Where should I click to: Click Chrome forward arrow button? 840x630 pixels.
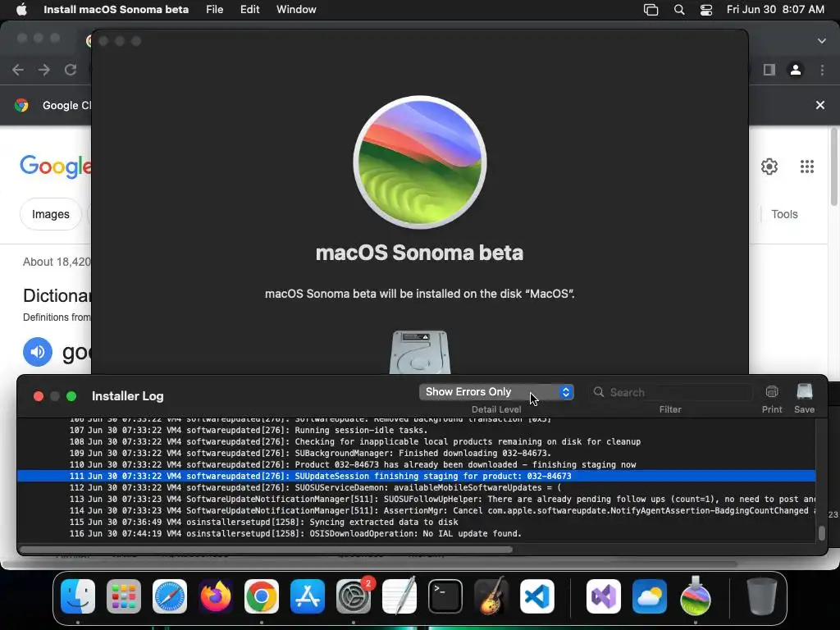tap(44, 70)
